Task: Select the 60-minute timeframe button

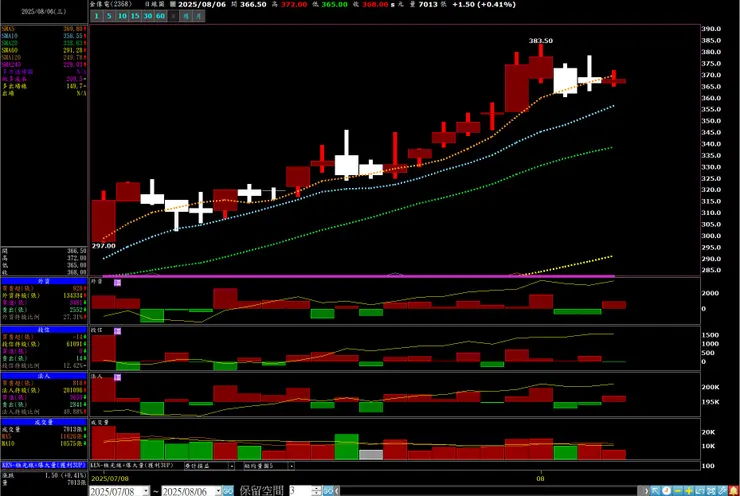Action: 160,16
